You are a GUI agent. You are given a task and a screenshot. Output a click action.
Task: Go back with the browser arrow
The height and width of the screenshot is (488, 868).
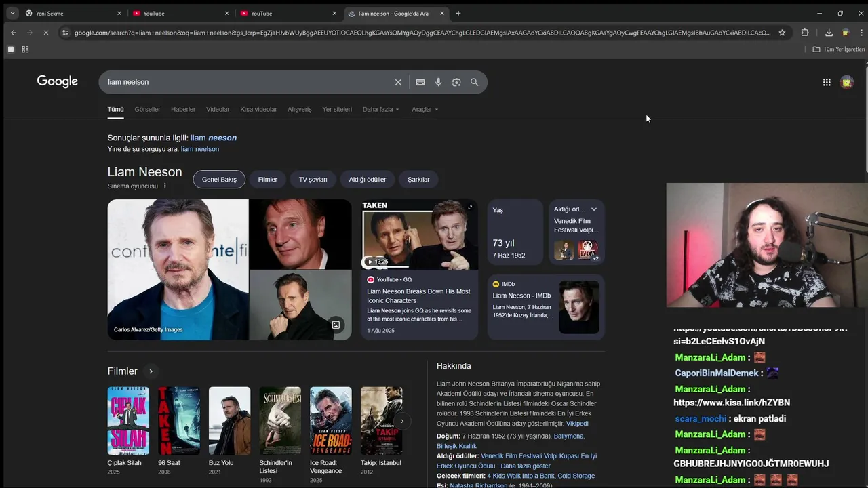click(13, 33)
